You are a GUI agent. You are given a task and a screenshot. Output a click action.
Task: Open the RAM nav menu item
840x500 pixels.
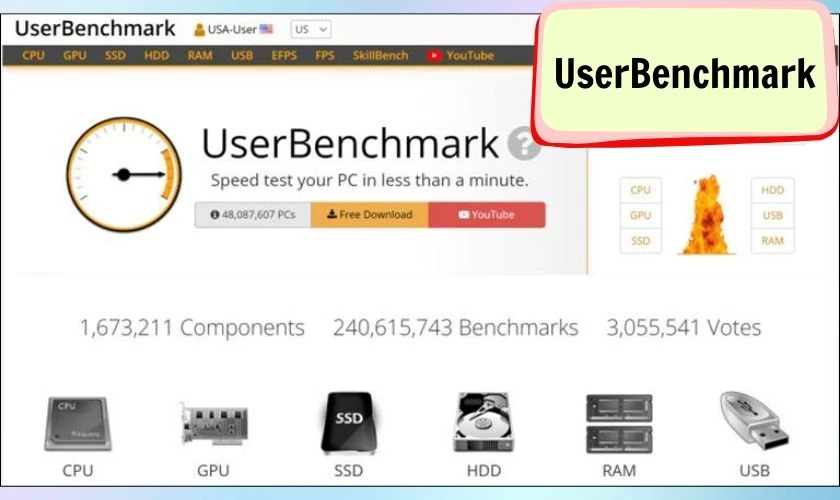(x=200, y=55)
